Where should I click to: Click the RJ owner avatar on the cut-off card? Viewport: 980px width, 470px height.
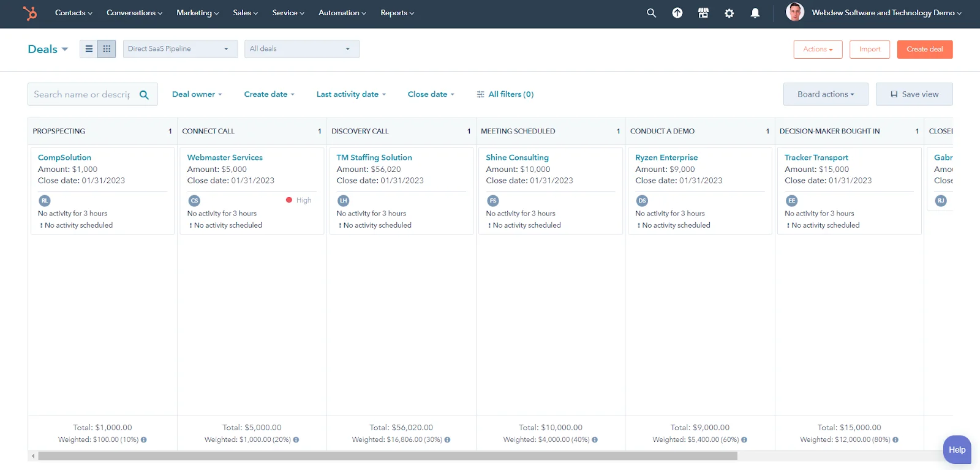tap(941, 201)
